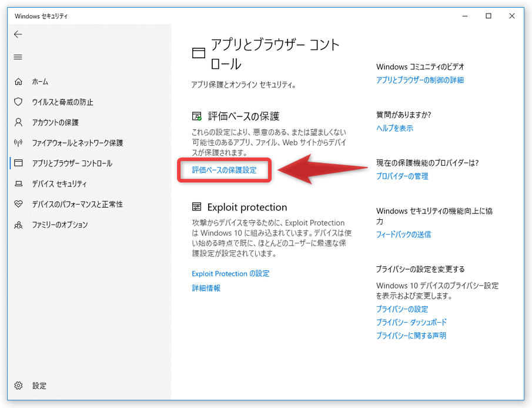
Task: Select ファイアウォールとネットワーク保護
Action: tap(78, 143)
